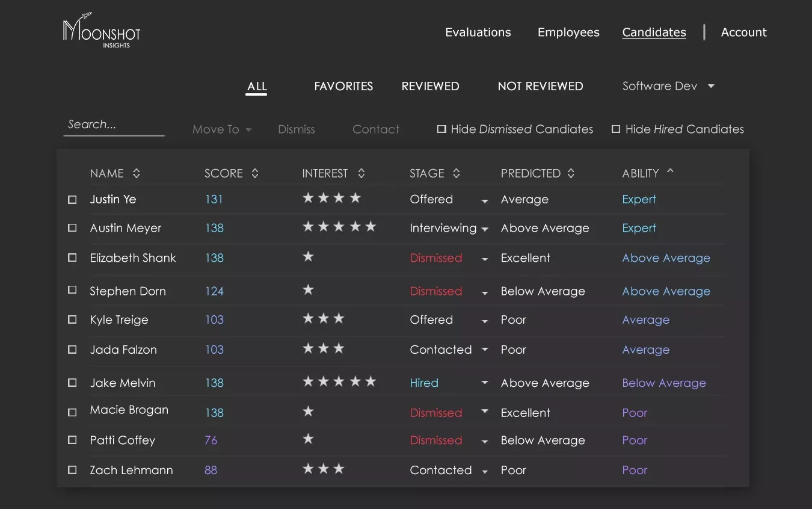Click the Search input field

point(114,125)
